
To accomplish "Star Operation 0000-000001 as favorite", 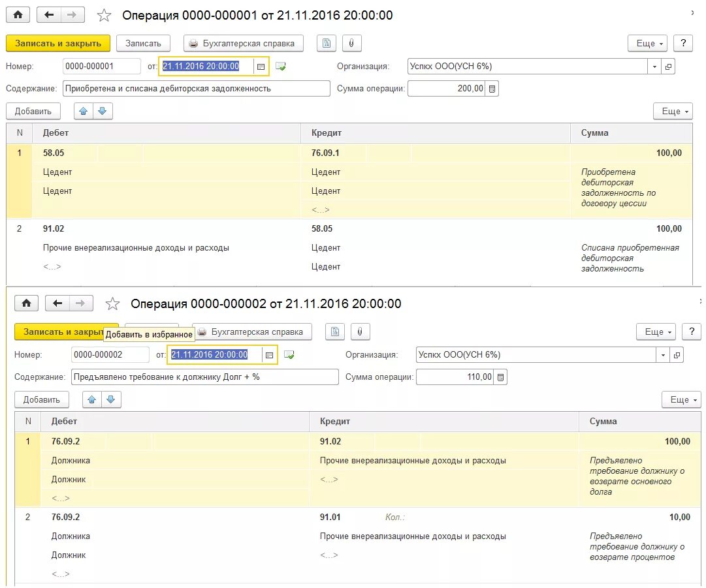I will pyautogui.click(x=104, y=15).
